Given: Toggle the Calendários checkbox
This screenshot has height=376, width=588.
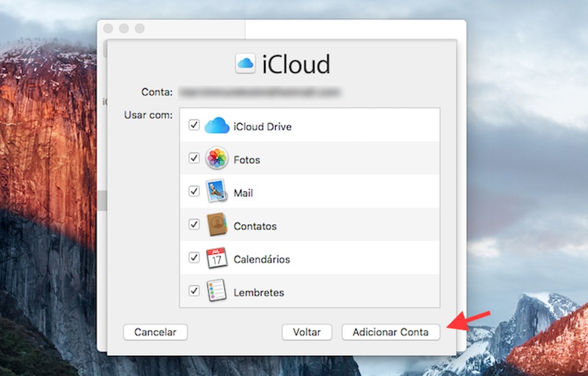Looking at the screenshot, I should tap(194, 258).
